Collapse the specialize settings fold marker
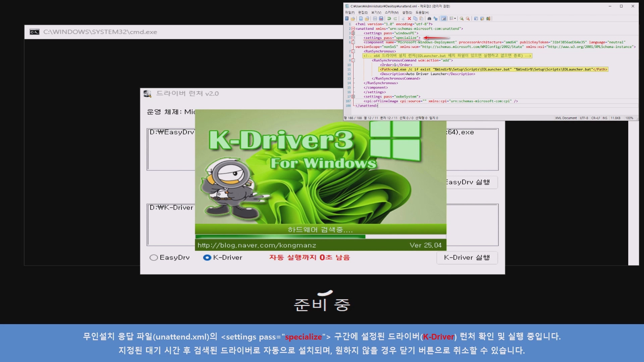 (353, 38)
